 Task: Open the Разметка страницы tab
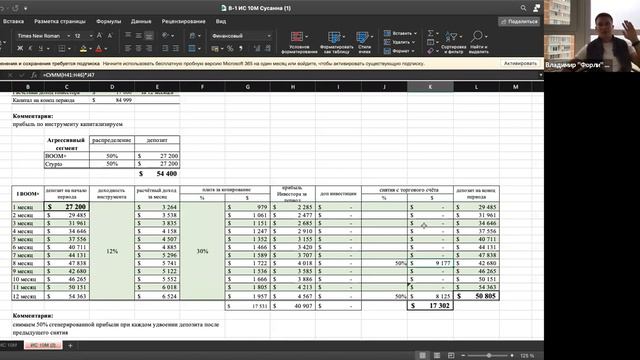(x=60, y=21)
